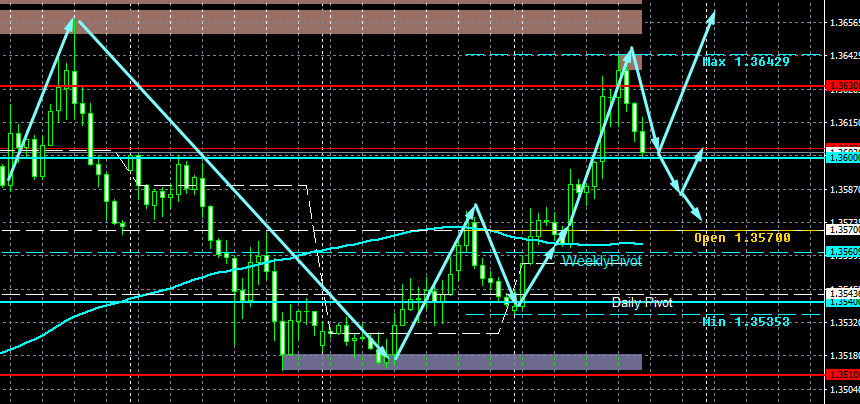This screenshot has width=860, height=404.
Task: Select the small brown box below the Max line
Action: coord(630,62)
